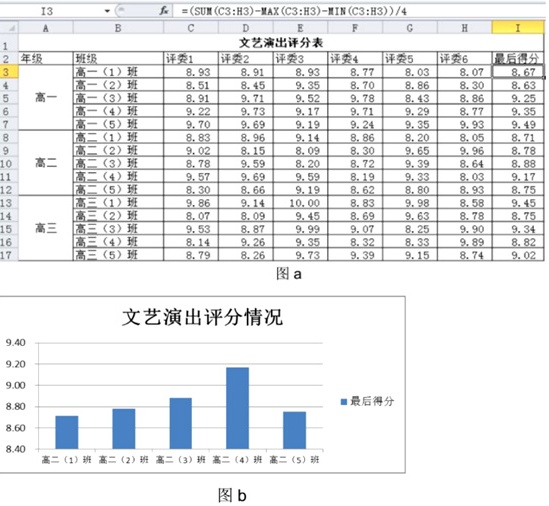The width and height of the screenshot is (549, 506).
Task: Select the 高二（2）班 bar in chart
Action: tap(124, 429)
